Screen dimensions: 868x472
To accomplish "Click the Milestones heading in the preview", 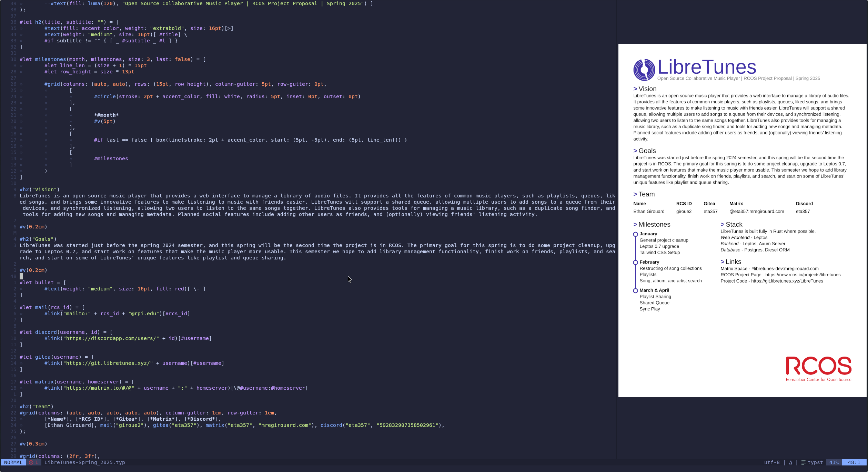I will [x=654, y=225].
